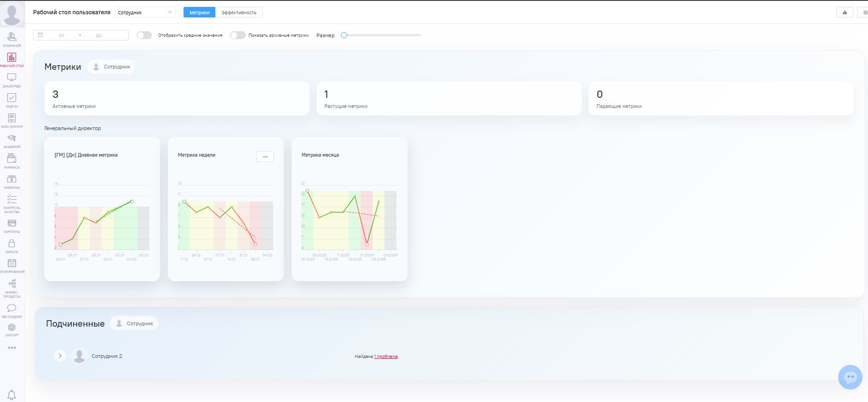The width and height of the screenshot is (868, 402).
Task: Open the Дашборды sidebar icon
Action: tap(11, 79)
